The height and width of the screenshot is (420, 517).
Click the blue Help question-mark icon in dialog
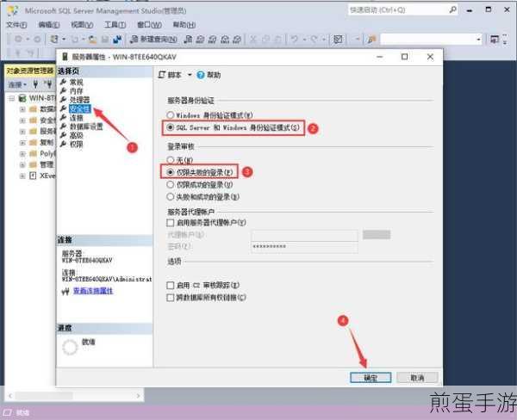pos(201,75)
